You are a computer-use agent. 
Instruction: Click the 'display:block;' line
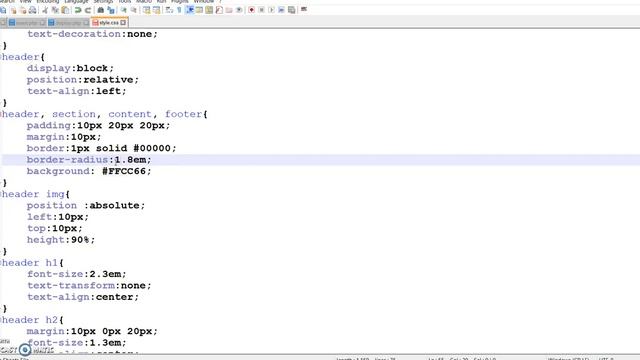[70, 68]
